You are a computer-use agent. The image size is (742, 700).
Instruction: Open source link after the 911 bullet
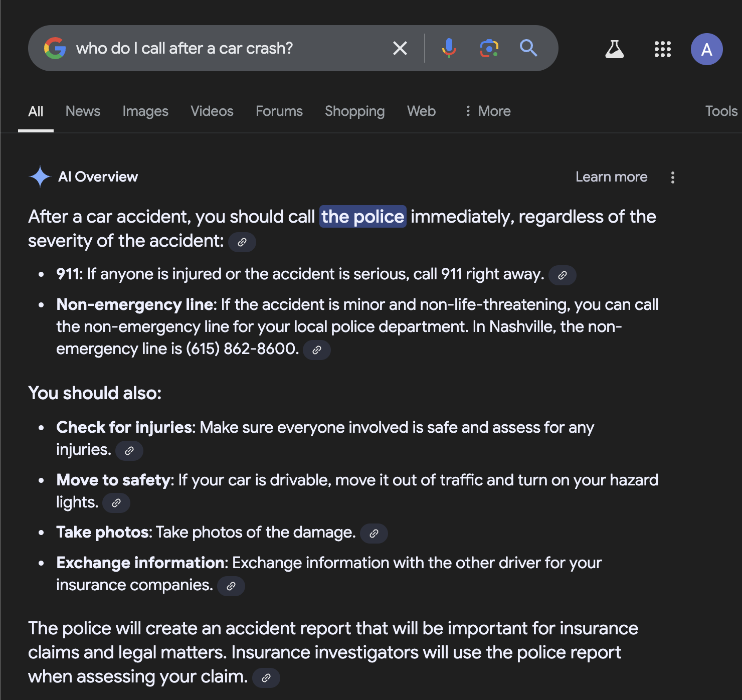(x=563, y=275)
